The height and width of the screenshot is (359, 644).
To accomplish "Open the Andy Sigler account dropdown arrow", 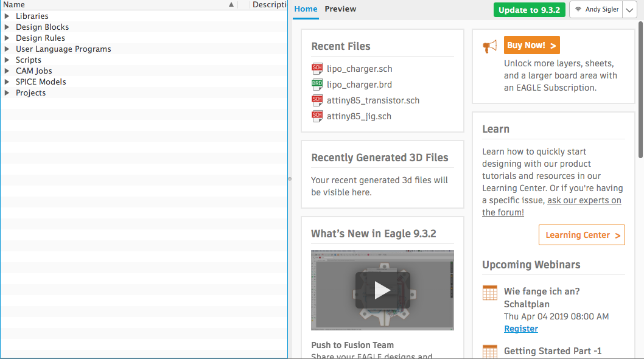I will 629,10.
